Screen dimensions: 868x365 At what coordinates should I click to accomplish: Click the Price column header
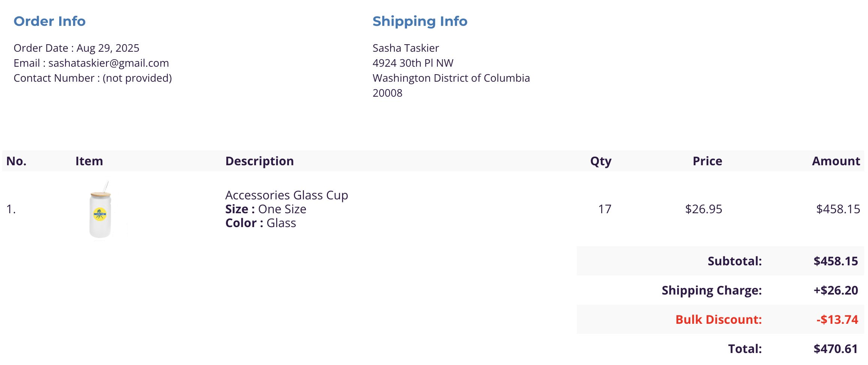click(707, 161)
